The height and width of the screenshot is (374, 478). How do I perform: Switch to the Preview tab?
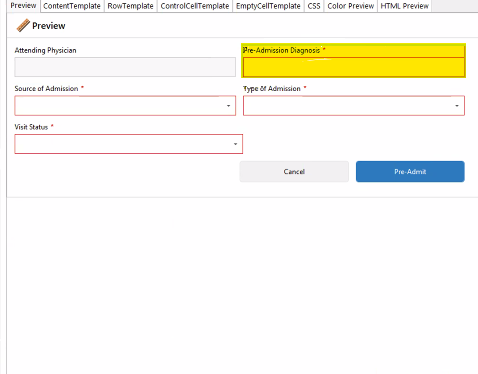tap(23, 6)
